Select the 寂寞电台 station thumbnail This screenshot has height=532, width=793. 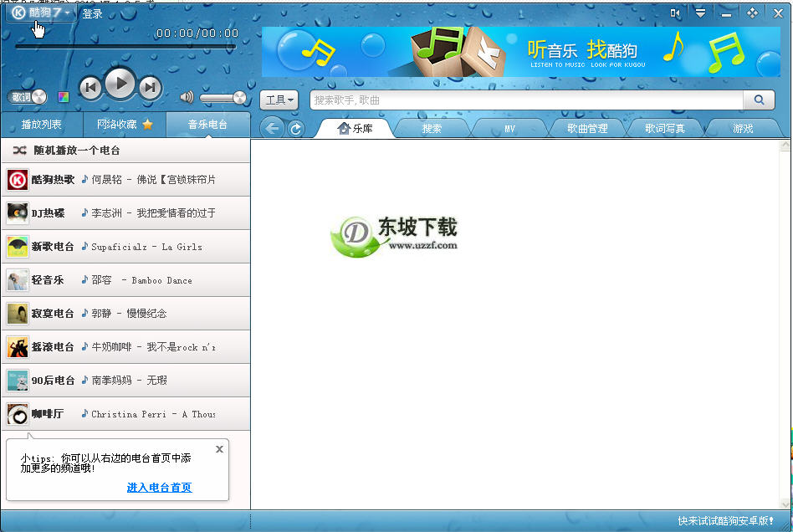[x=18, y=314]
